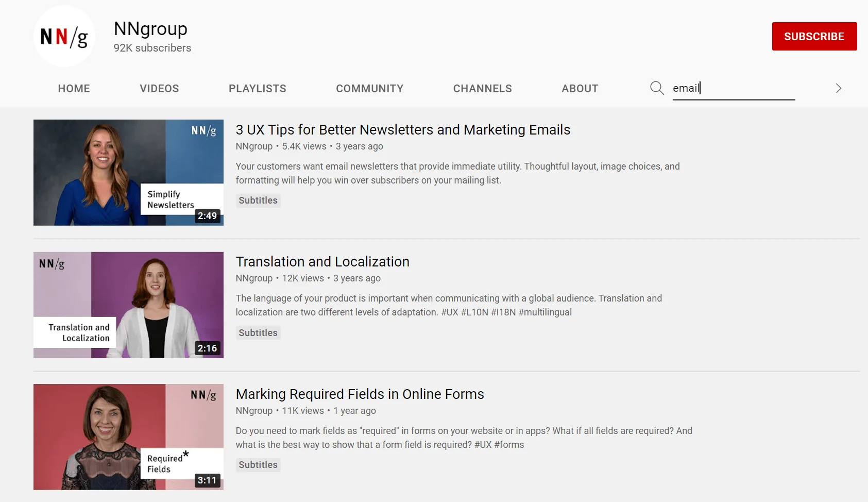Click the Subtitles badge under Required Fields video

(258, 465)
